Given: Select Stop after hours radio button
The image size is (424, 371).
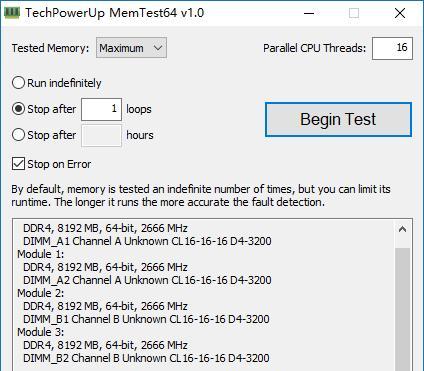Looking at the screenshot, I should pyautogui.click(x=18, y=135).
